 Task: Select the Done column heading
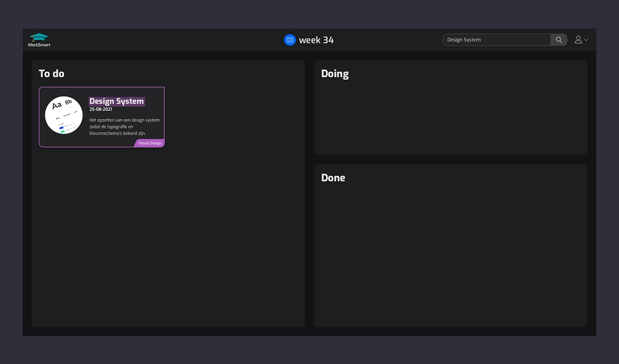[333, 177]
